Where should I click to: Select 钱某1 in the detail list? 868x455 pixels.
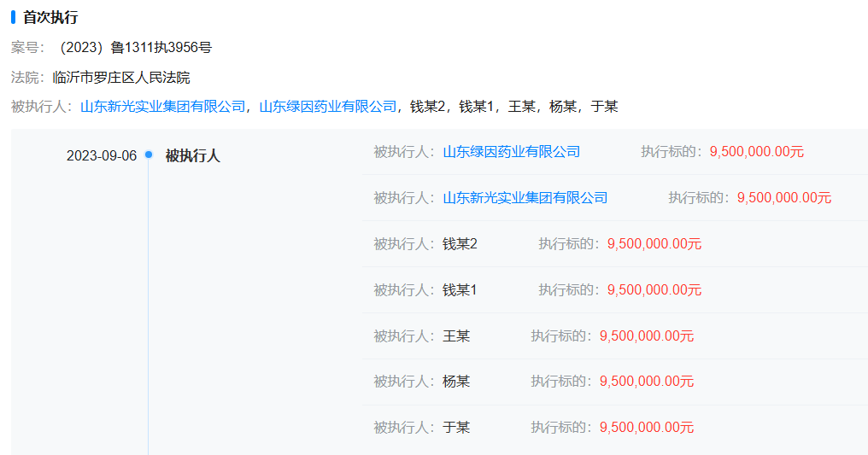(460, 289)
